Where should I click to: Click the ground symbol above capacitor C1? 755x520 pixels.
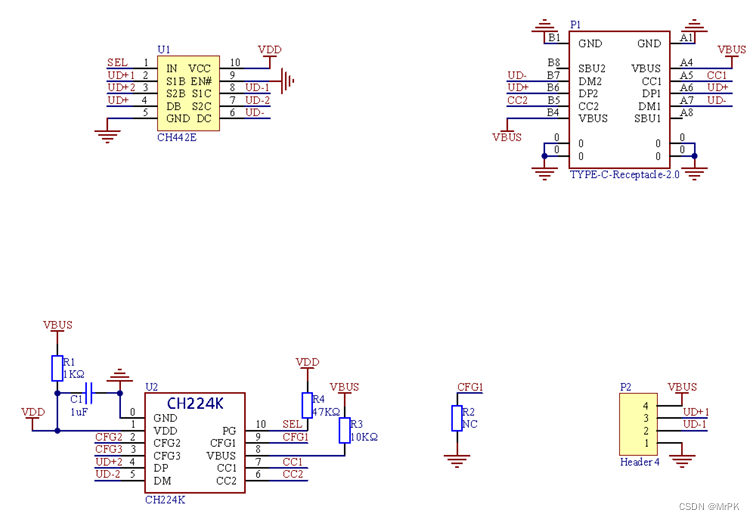point(119,375)
